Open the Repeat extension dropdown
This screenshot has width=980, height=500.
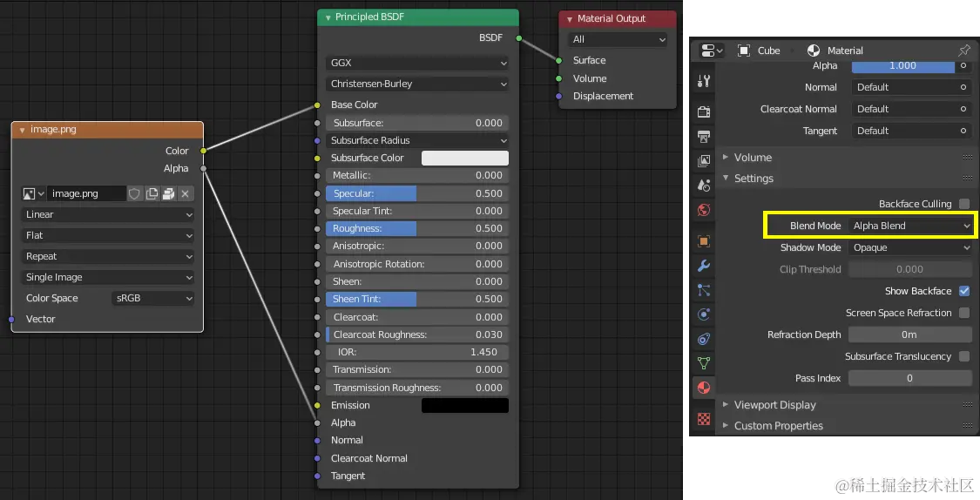pos(108,256)
